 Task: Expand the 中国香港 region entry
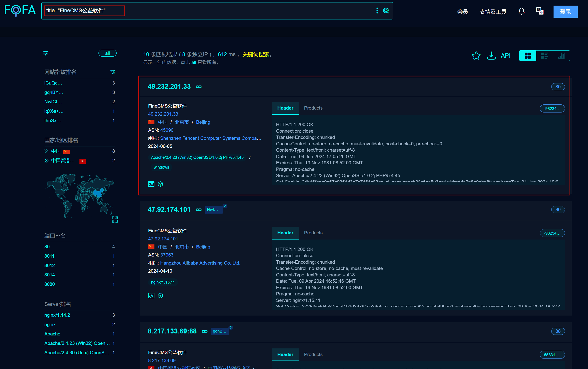click(x=46, y=161)
